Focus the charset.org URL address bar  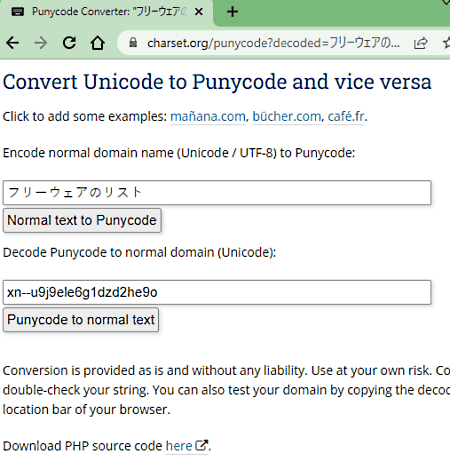(273, 43)
